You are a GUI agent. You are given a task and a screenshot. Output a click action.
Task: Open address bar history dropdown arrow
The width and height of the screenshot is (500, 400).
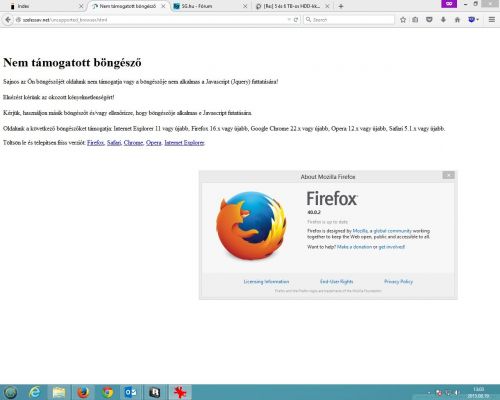tap(289, 20)
